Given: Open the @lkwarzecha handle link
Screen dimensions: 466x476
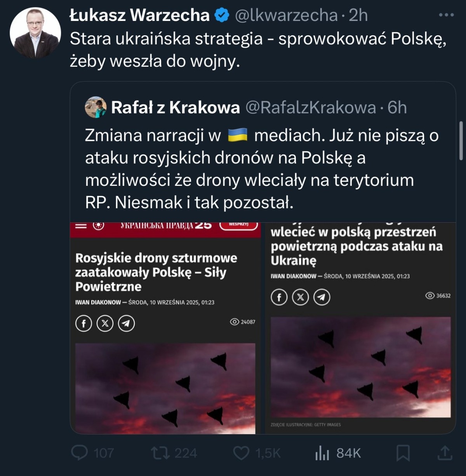Looking at the screenshot, I should [286, 16].
